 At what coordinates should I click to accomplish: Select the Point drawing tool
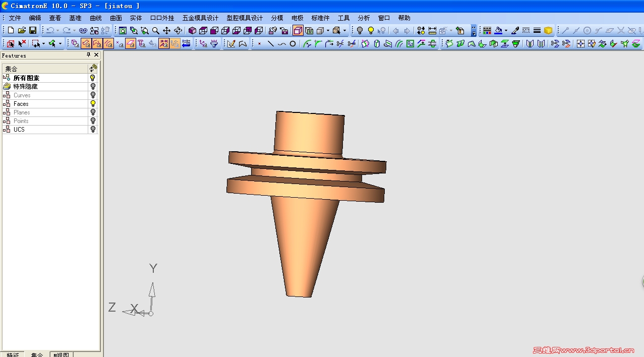click(x=259, y=44)
